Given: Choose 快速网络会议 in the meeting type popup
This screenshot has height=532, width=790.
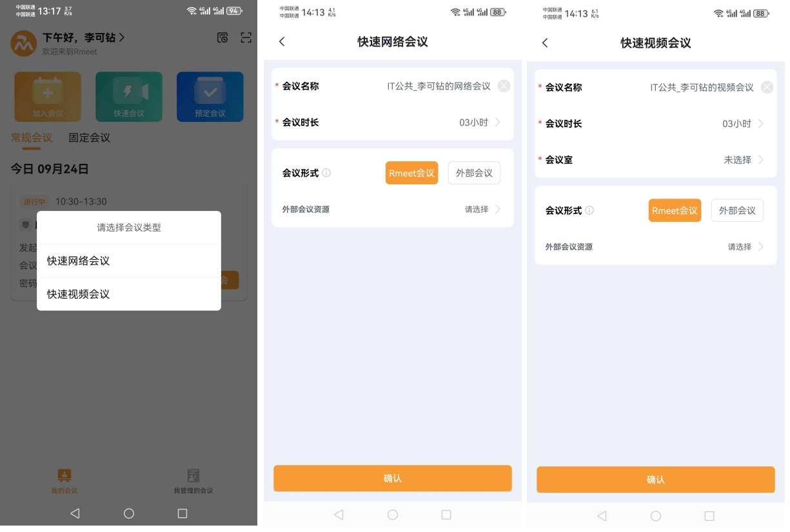Looking at the screenshot, I should coord(129,261).
